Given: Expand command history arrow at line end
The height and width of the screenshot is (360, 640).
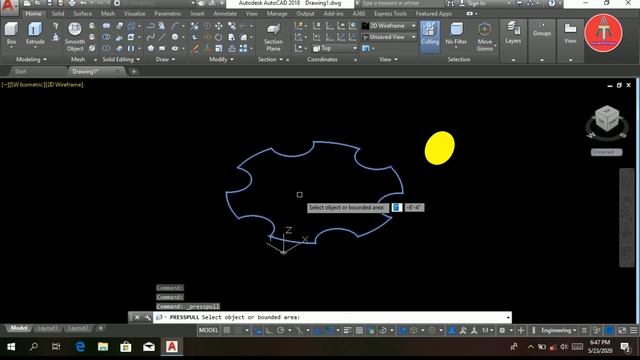Looking at the screenshot, I should pos(508,317).
